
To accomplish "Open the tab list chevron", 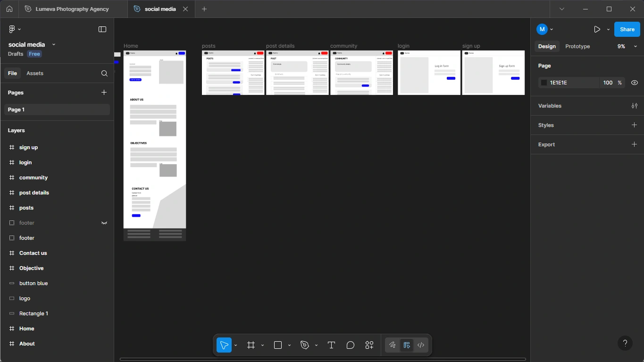I will (x=562, y=9).
